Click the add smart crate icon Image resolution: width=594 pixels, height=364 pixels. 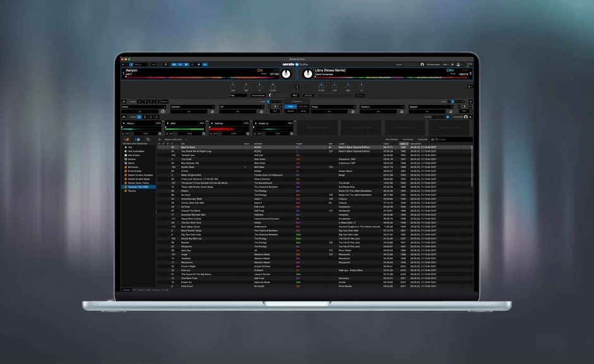pos(138,140)
